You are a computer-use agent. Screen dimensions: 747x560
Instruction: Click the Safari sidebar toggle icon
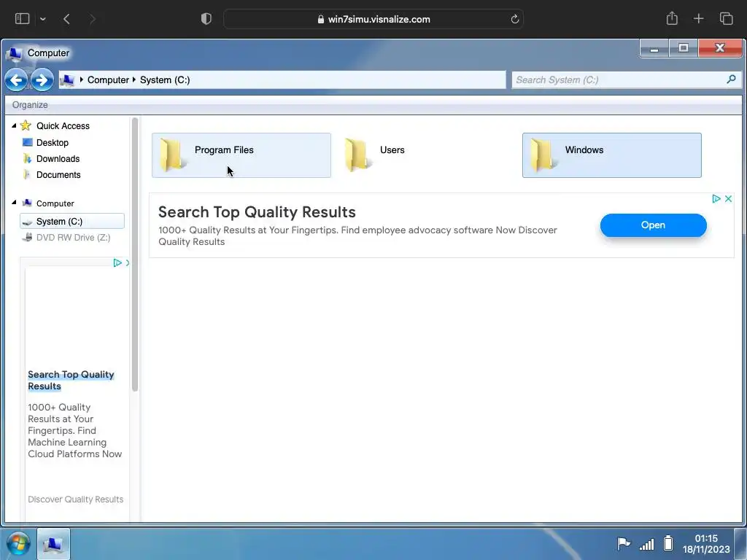pyautogui.click(x=23, y=18)
